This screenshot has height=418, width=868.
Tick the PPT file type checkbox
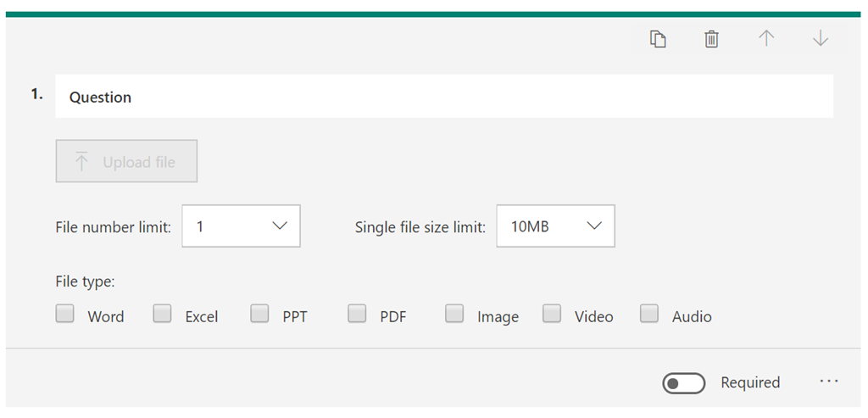click(x=259, y=315)
